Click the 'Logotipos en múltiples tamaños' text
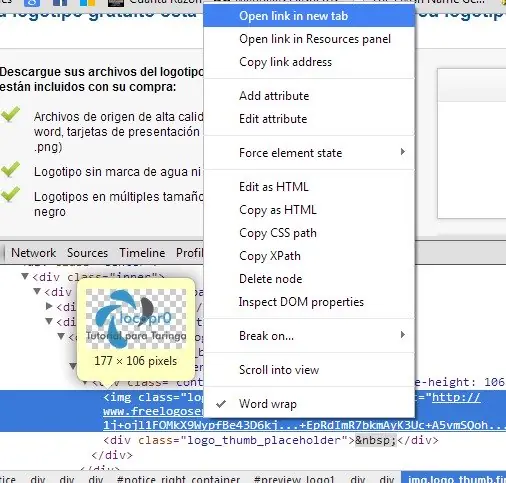The width and height of the screenshot is (506, 483). click(119, 197)
